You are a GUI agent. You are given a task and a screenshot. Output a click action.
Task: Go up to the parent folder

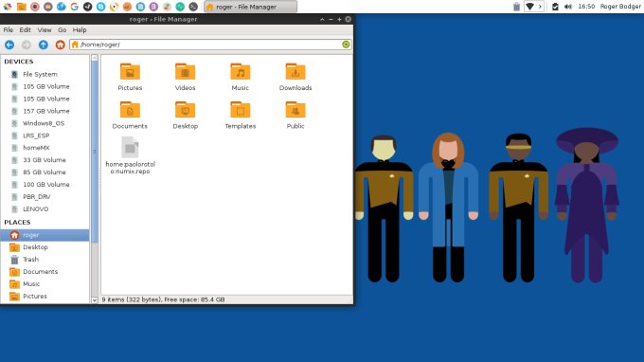(x=44, y=45)
